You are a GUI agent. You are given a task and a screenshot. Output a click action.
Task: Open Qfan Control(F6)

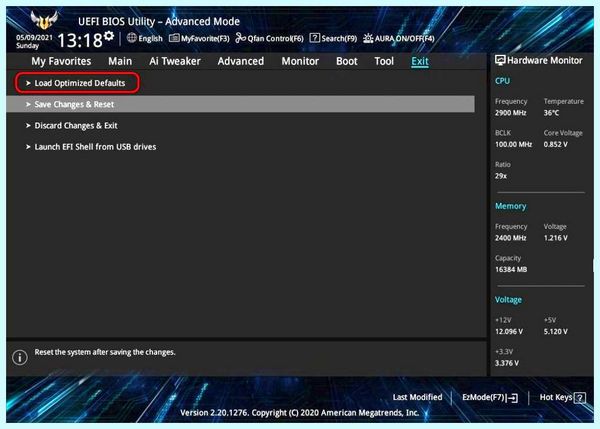point(276,39)
